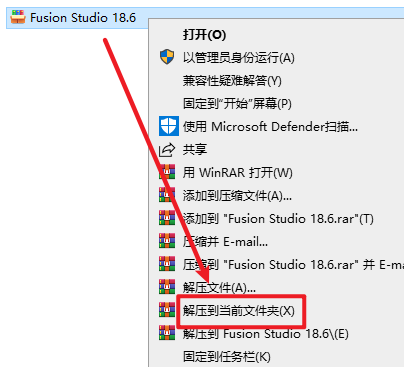The image size is (404, 367).
Task: Click WinRAR icon beside 用 WinRAR 打开
Action: click(x=167, y=172)
